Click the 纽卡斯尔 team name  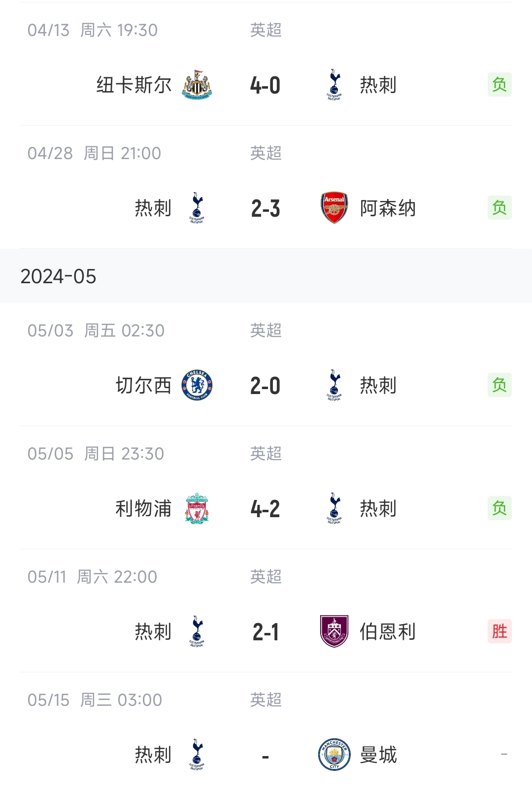[134, 85]
